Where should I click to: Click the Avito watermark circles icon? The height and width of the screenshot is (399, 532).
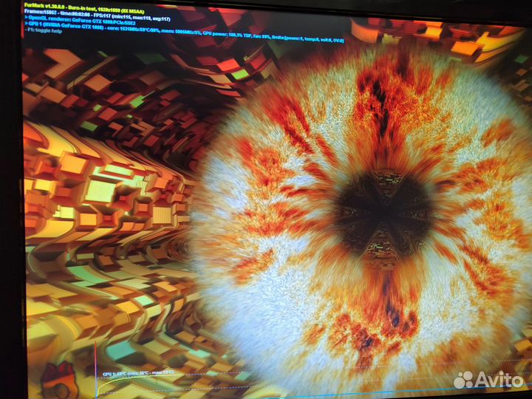[x=463, y=380]
